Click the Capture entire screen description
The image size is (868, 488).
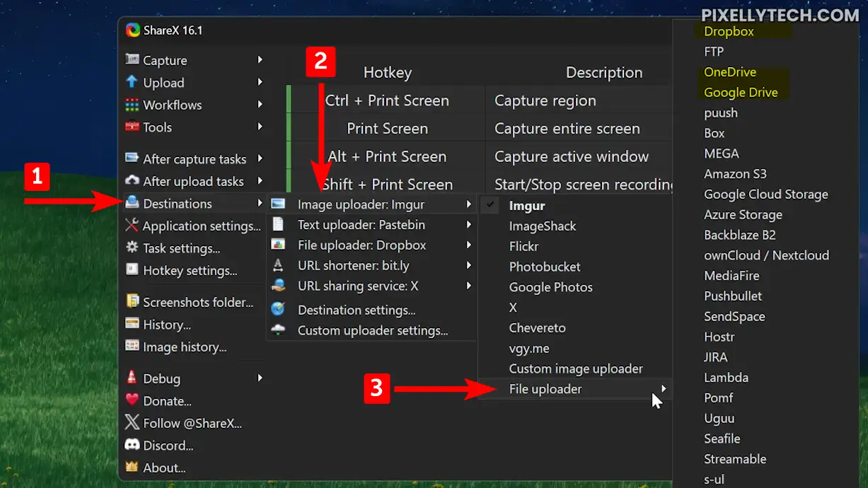click(x=567, y=129)
